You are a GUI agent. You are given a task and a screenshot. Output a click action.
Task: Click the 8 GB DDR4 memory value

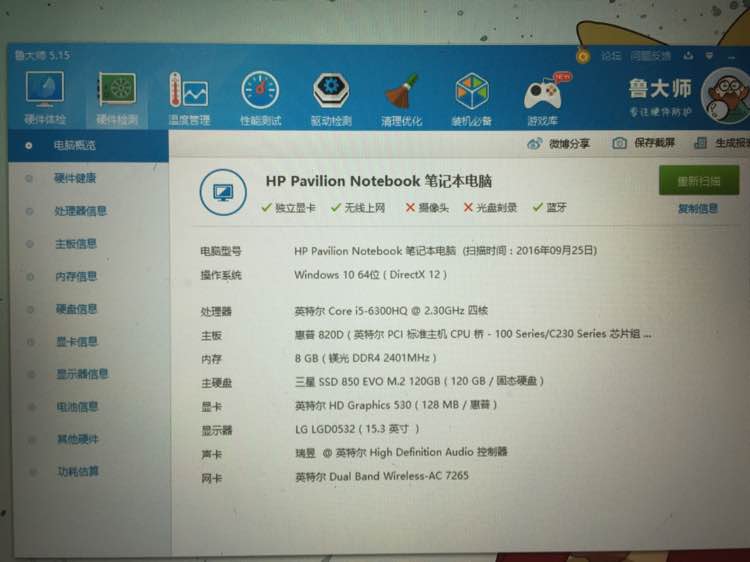pyautogui.click(x=365, y=358)
